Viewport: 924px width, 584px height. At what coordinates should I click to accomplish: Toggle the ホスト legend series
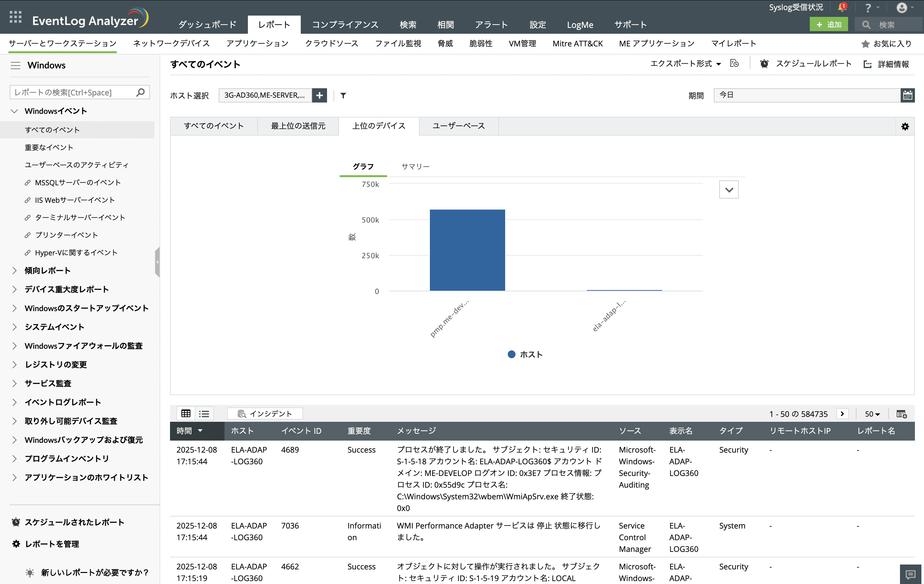tap(525, 355)
